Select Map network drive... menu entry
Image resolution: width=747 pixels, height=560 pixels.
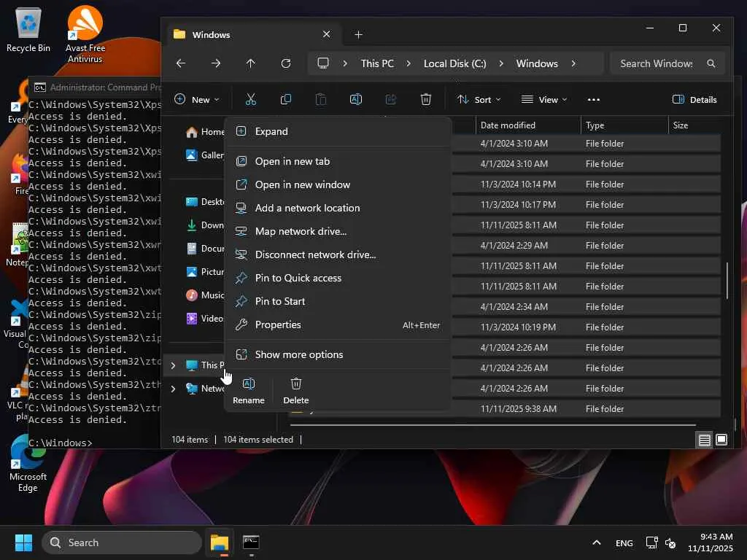[x=301, y=231]
